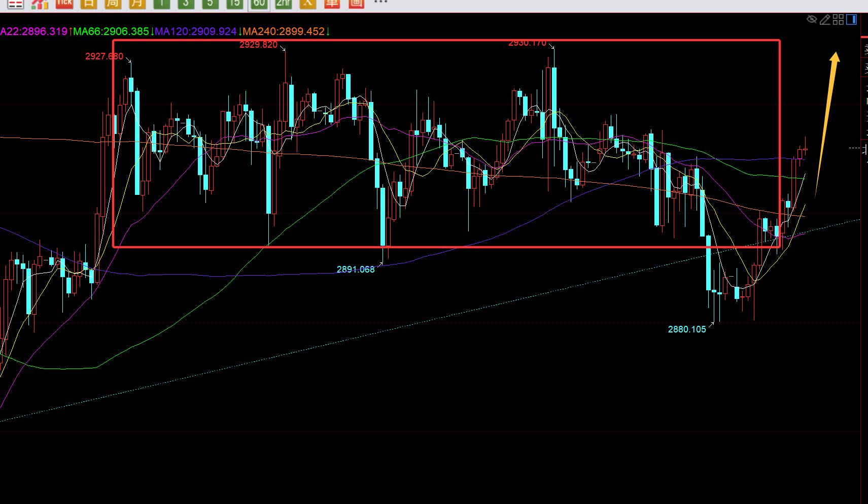The height and width of the screenshot is (504, 868).
Task: Select the weekly (周) period button
Action: point(113,4)
